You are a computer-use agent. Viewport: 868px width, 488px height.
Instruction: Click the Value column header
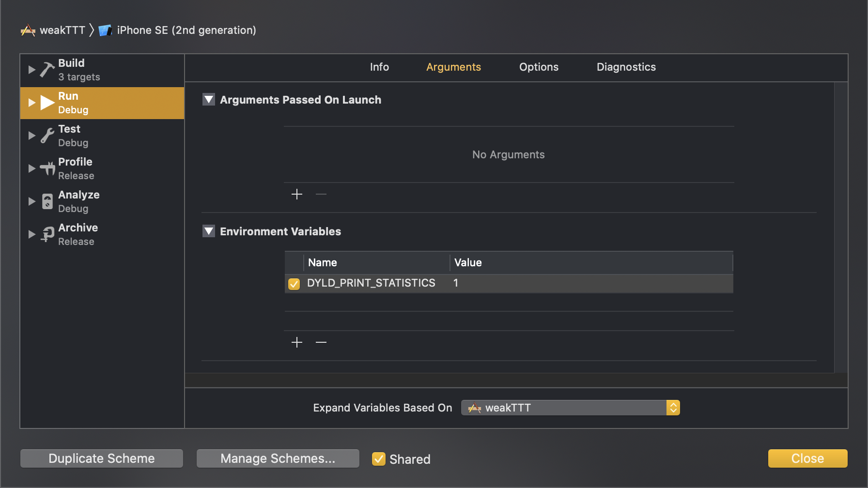pos(591,263)
